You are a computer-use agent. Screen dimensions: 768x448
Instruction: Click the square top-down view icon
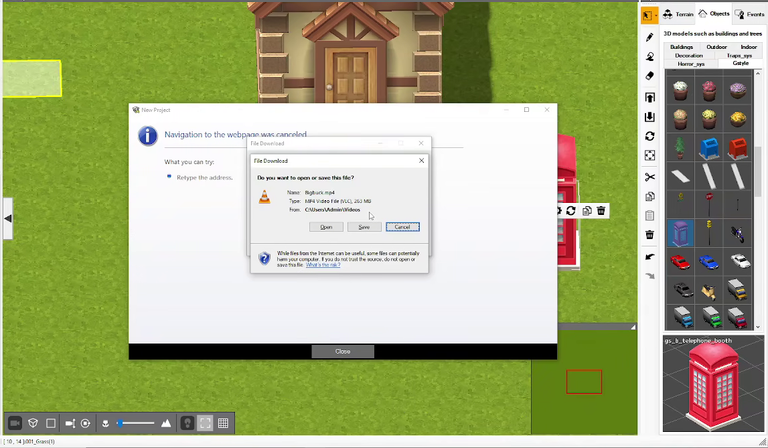point(50,423)
